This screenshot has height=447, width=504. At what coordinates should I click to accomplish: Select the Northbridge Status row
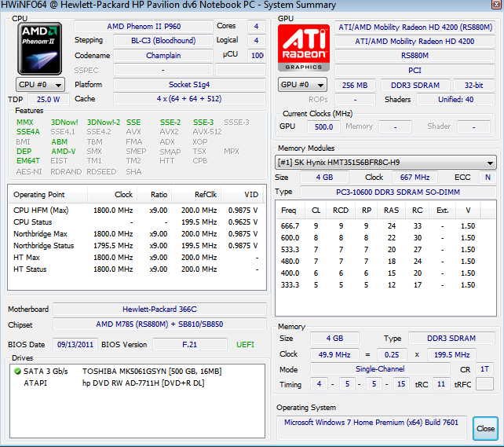(136, 246)
